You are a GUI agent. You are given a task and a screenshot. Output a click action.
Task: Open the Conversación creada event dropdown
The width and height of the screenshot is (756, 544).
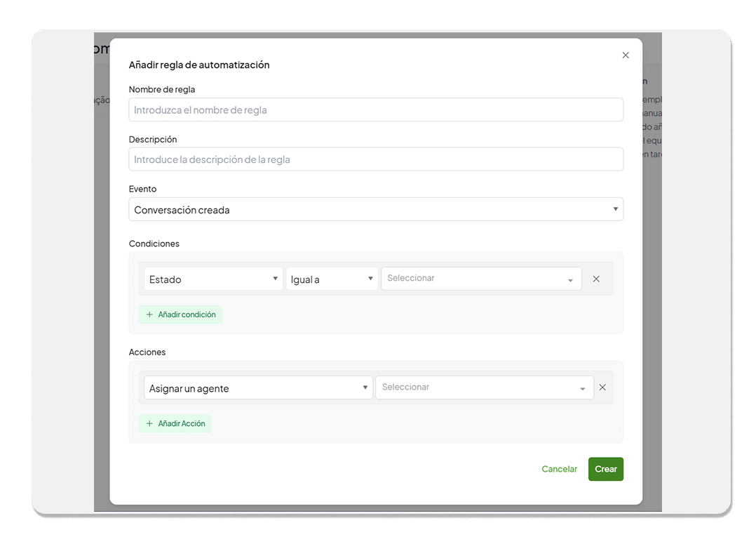(376, 208)
